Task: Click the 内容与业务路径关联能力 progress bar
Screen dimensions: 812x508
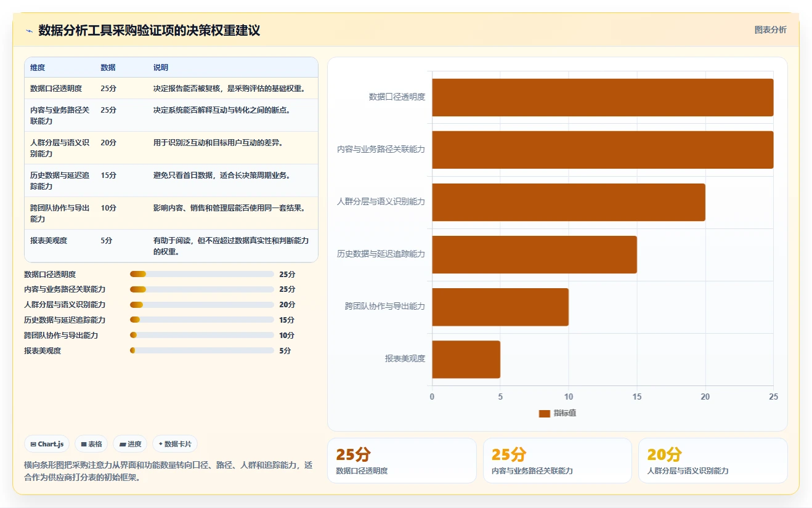Action: (x=201, y=289)
